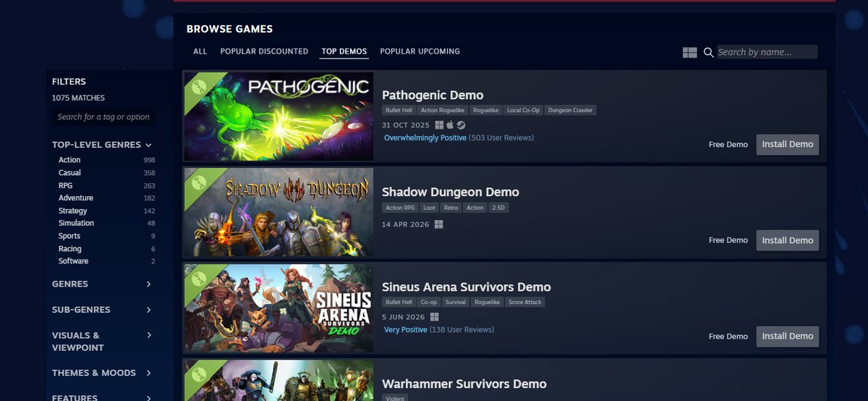Open the Pathogenic Demo title link
Image resolution: width=868 pixels, height=401 pixels.
coord(433,96)
